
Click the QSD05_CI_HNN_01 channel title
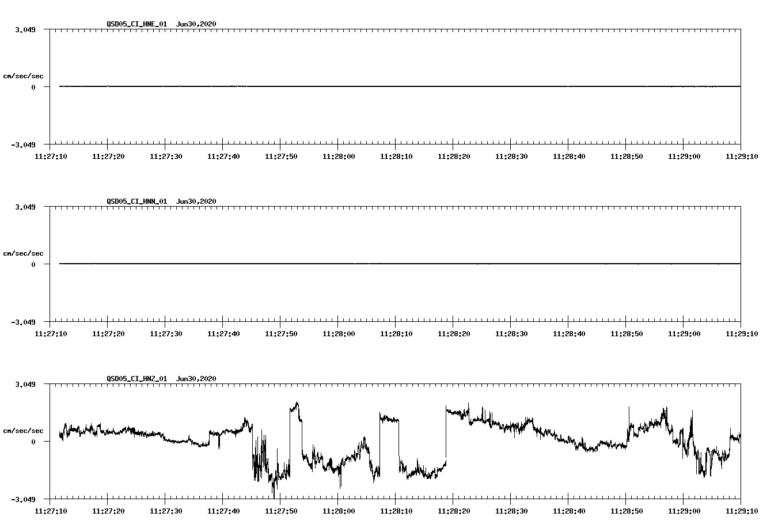pos(137,202)
